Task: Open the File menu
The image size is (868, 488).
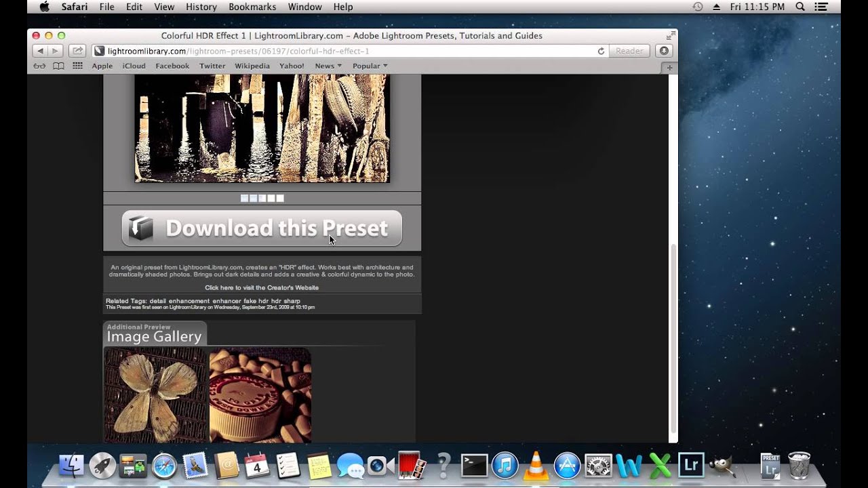Action: click(x=107, y=7)
